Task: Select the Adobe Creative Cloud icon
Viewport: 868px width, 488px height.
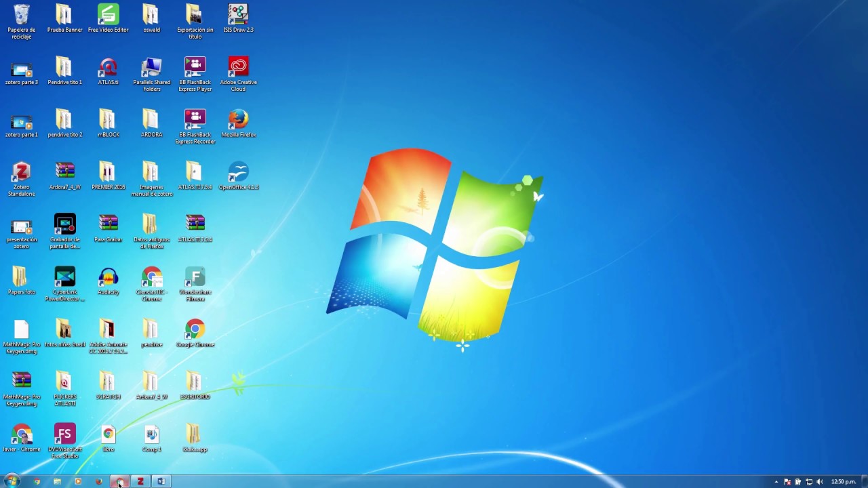Action: point(238,75)
